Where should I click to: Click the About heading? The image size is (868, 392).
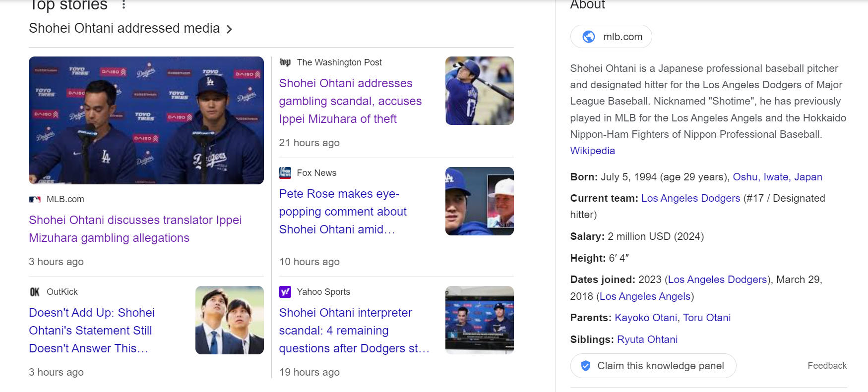coord(588,5)
